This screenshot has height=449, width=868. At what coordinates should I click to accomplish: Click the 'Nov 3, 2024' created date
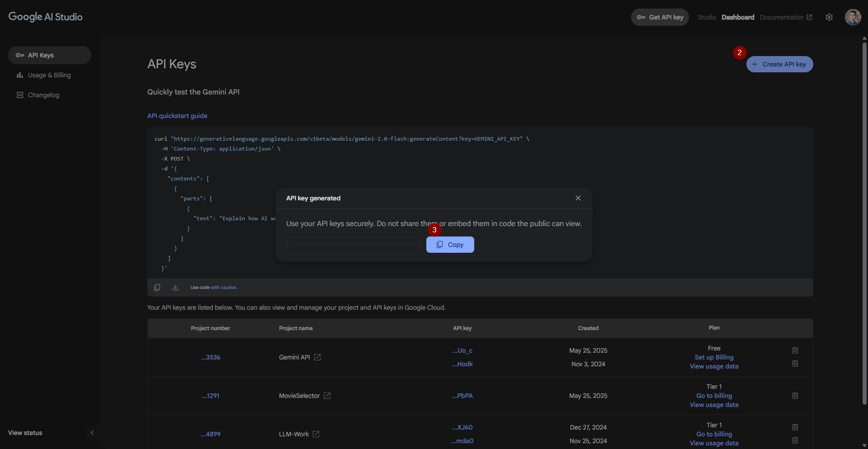pos(588,364)
